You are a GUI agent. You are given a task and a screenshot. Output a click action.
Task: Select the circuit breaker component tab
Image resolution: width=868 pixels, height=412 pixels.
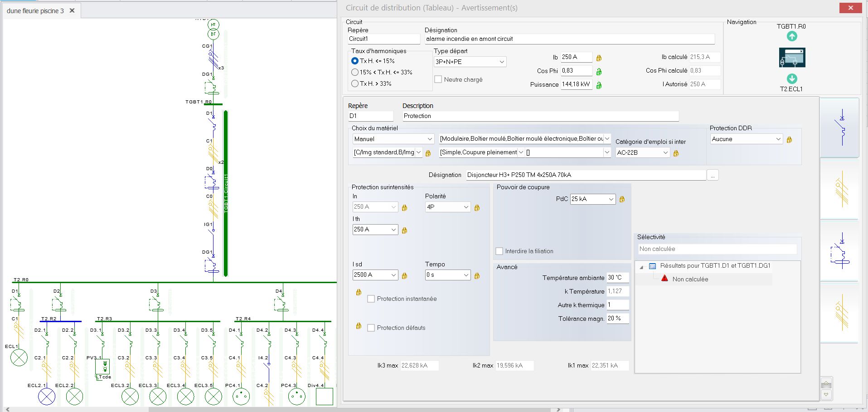839,128
